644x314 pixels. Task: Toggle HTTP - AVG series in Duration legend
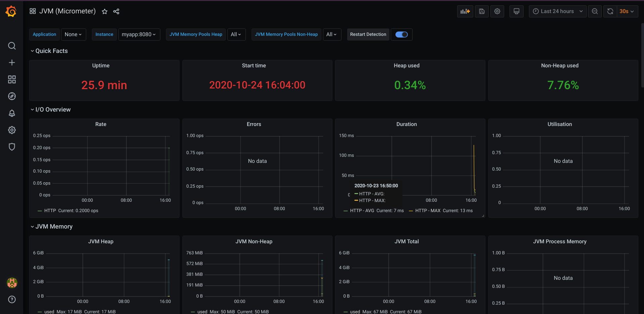(362, 211)
